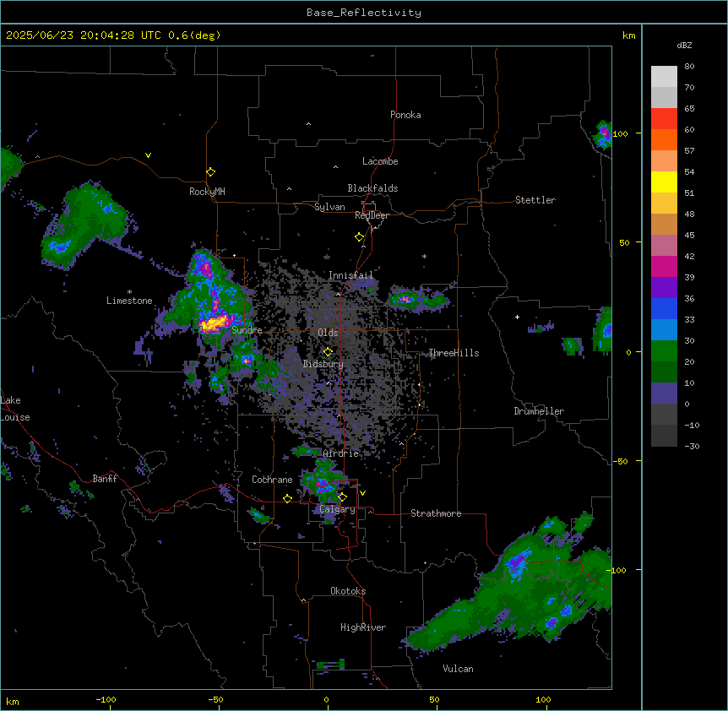
Task: Click the yellow diamond marker above Calgary
Action: 342,497
